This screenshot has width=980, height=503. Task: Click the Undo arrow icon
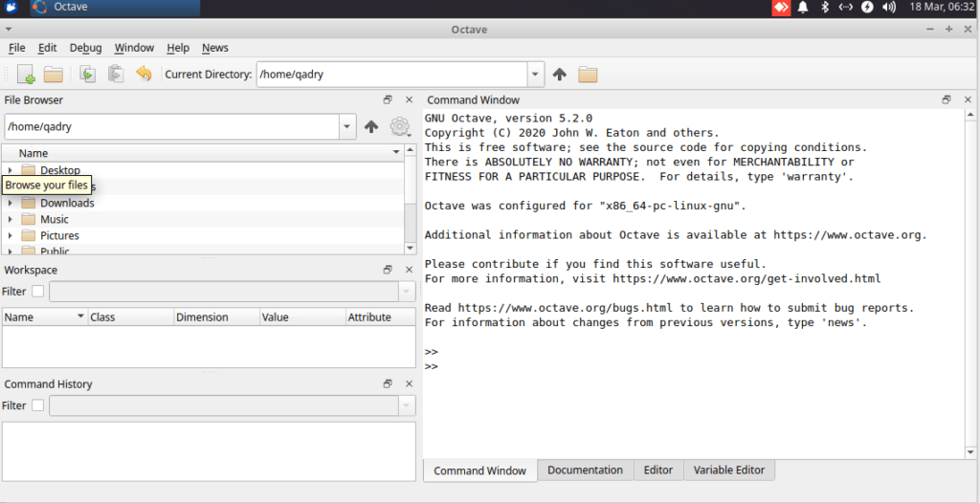(x=144, y=75)
